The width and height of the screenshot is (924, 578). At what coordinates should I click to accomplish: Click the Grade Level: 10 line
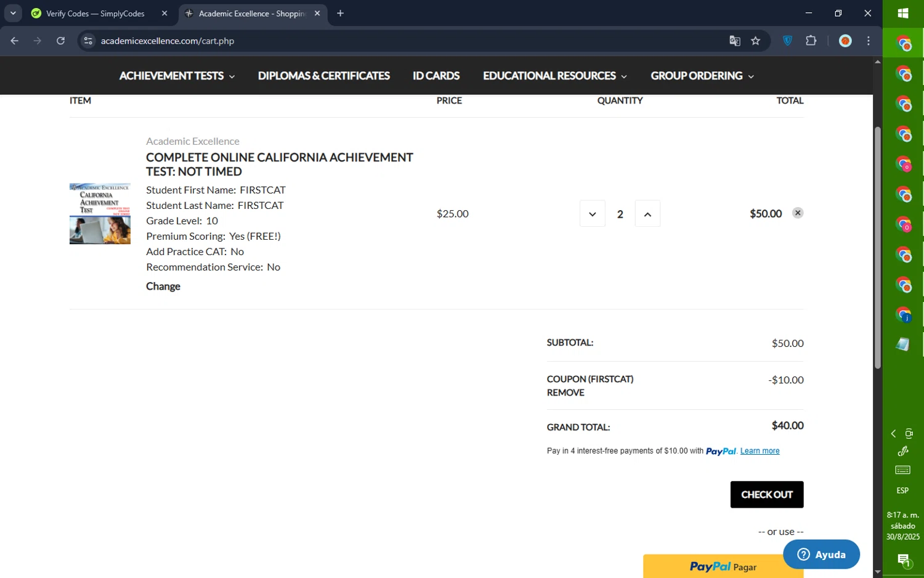point(182,221)
